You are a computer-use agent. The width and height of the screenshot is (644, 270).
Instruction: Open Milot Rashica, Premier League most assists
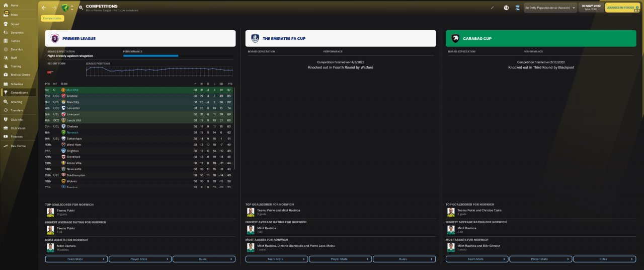(66, 246)
